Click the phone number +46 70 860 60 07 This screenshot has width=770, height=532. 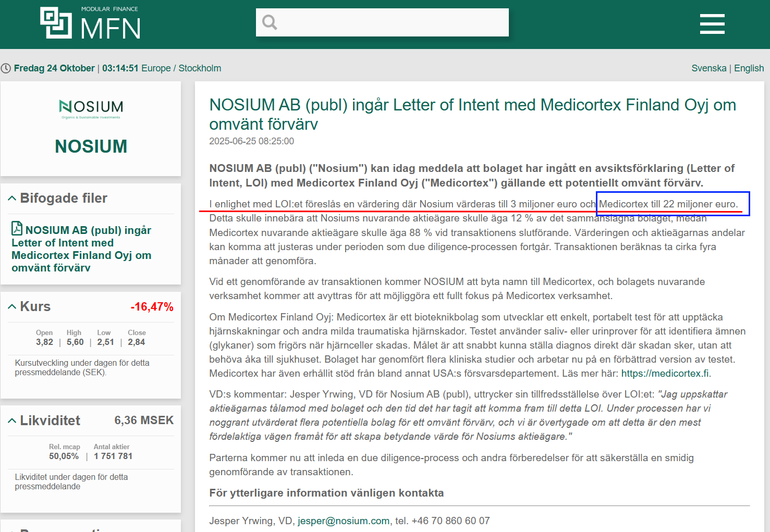pos(451,521)
